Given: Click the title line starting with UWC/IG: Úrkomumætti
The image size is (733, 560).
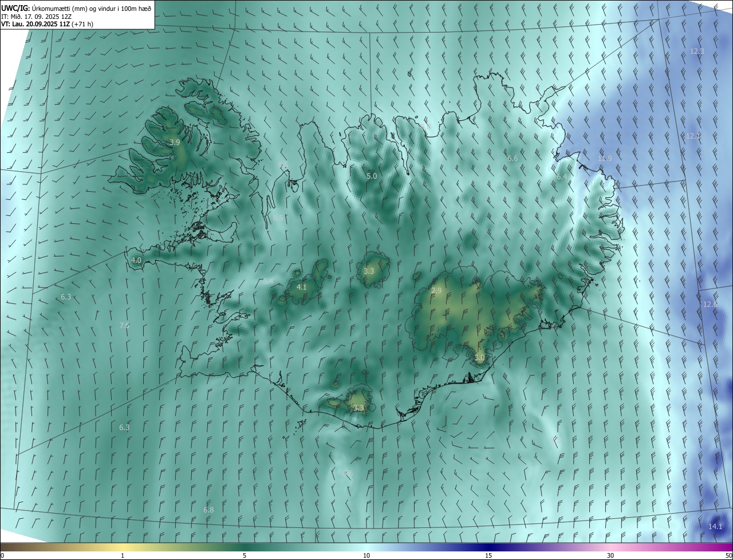Looking at the screenshot, I should [76, 7].
